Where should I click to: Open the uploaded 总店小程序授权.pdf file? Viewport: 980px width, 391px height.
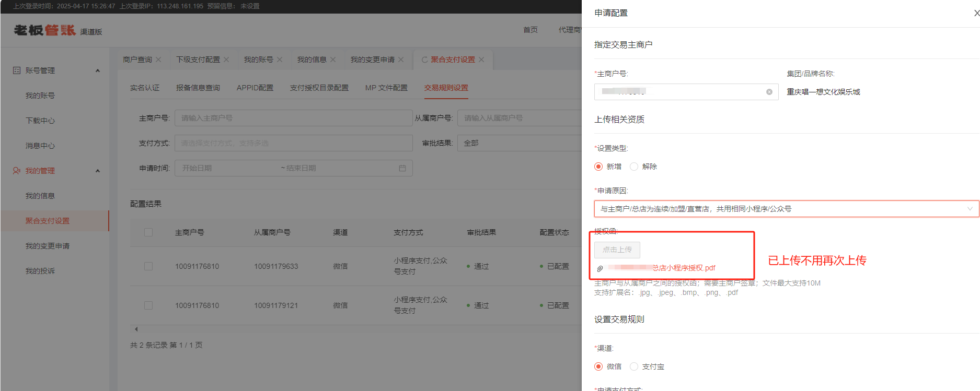click(x=662, y=268)
